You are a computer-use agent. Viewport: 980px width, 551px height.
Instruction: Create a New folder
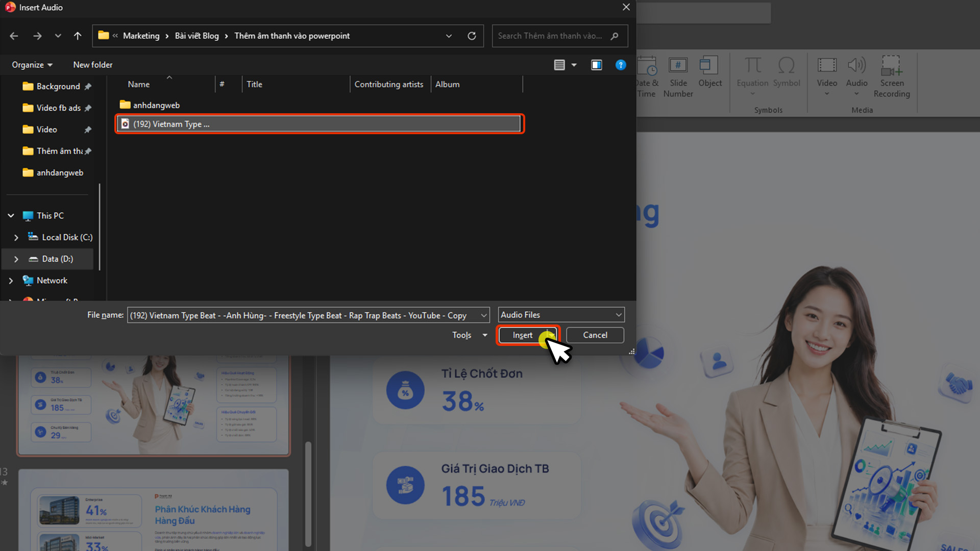(93, 65)
